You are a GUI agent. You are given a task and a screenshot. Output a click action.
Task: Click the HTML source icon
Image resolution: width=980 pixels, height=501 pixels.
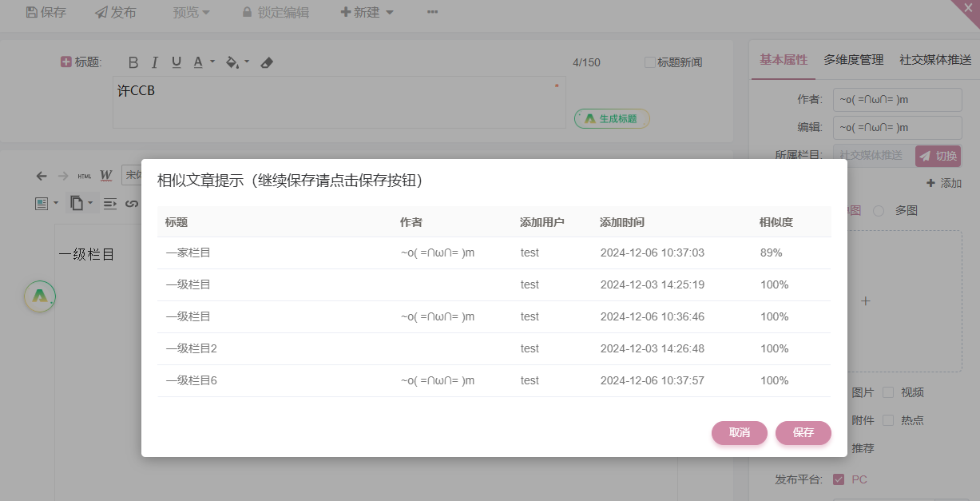tap(84, 176)
